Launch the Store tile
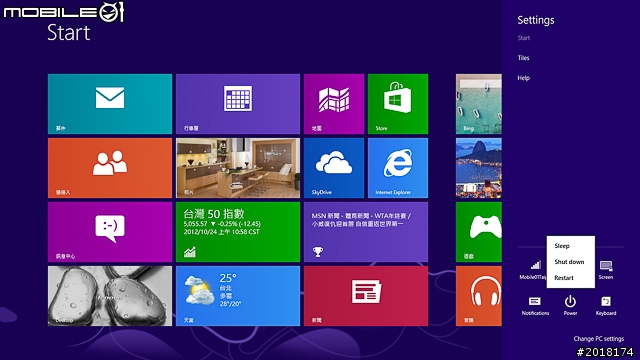Viewport: 640px width, 360px height. [x=398, y=104]
